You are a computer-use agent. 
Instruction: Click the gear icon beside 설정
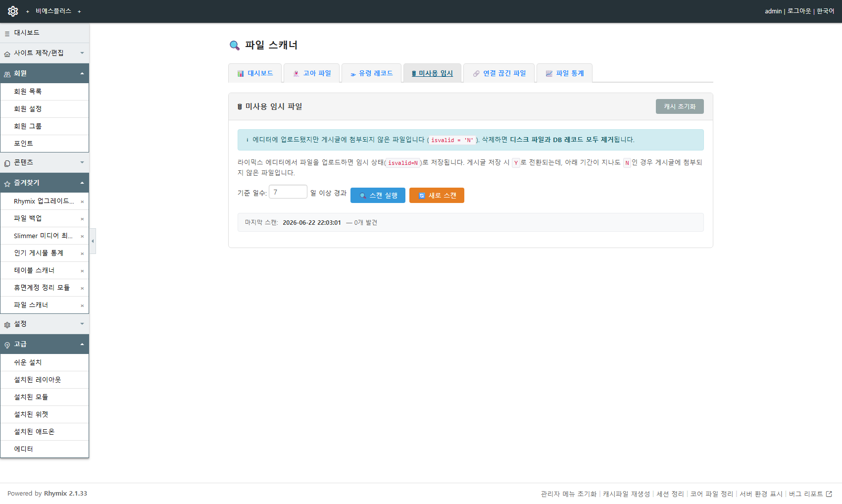[7, 325]
